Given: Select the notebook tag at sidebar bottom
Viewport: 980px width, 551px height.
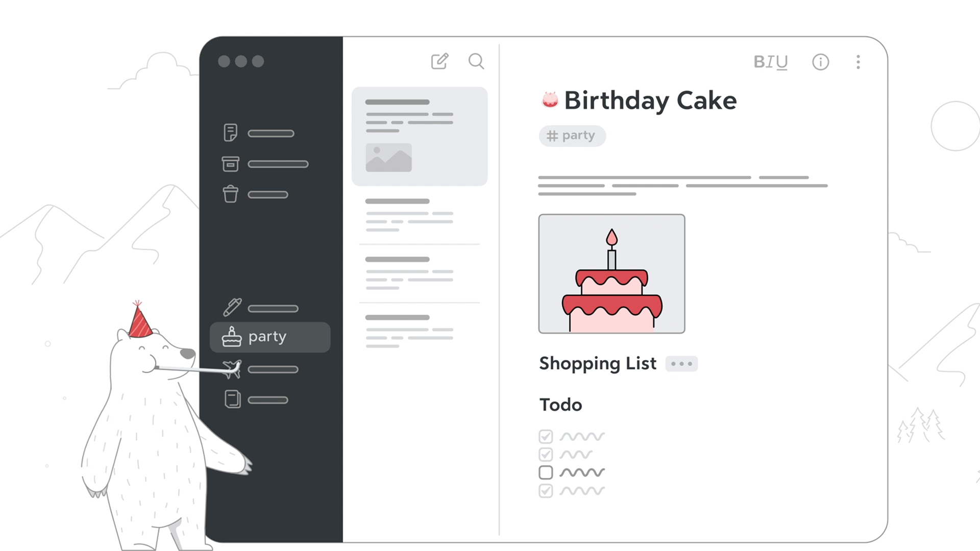Looking at the screenshot, I should (233, 399).
